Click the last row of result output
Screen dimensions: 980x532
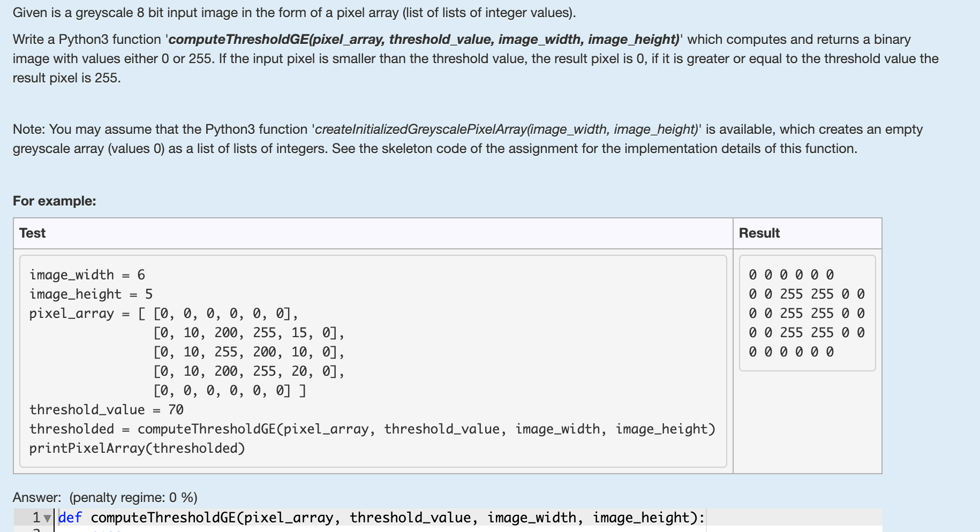791,352
